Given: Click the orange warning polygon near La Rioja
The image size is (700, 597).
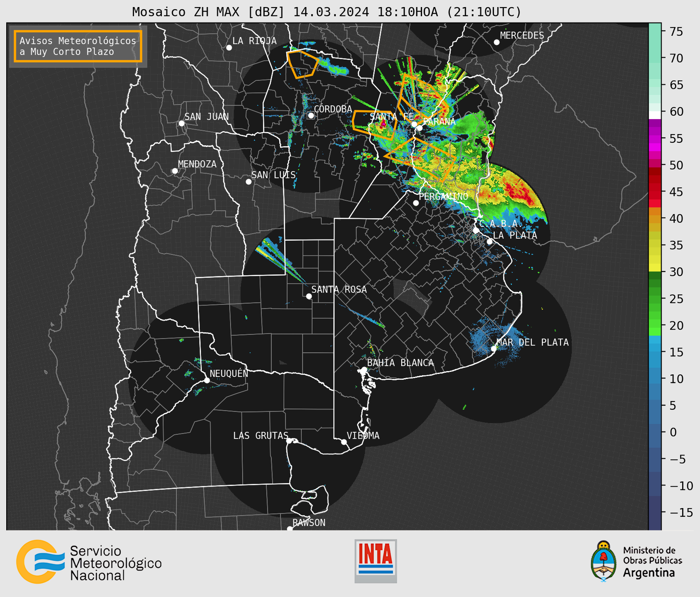Looking at the screenshot, I should tap(303, 64).
